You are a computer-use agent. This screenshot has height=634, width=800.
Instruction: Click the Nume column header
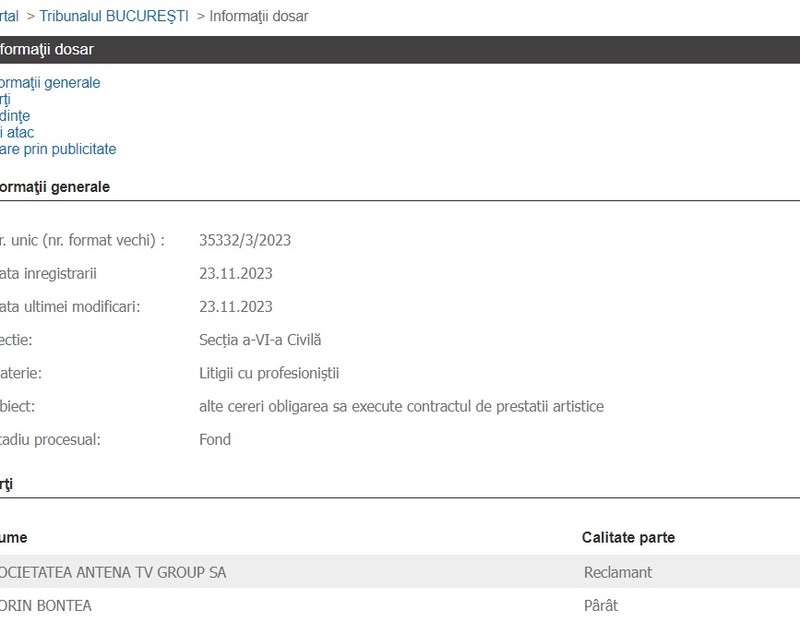pyautogui.click(x=14, y=538)
